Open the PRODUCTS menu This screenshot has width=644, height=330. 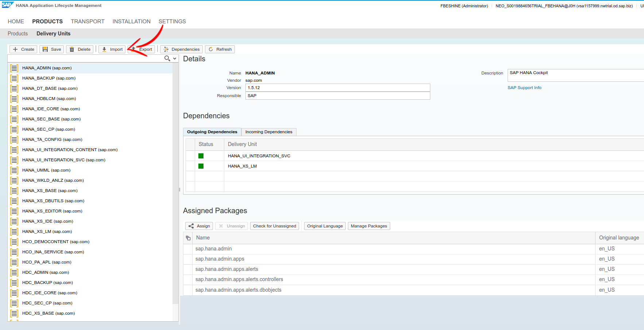(x=47, y=22)
